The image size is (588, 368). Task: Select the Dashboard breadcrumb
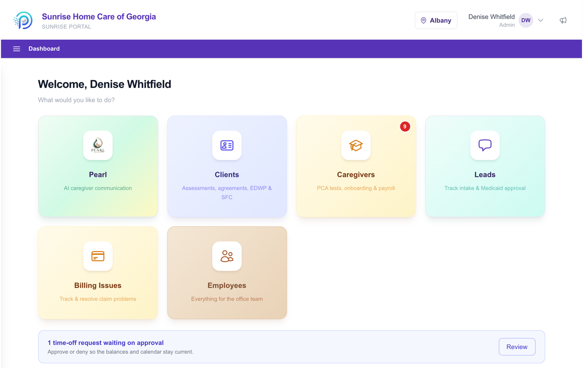[44, 49]
